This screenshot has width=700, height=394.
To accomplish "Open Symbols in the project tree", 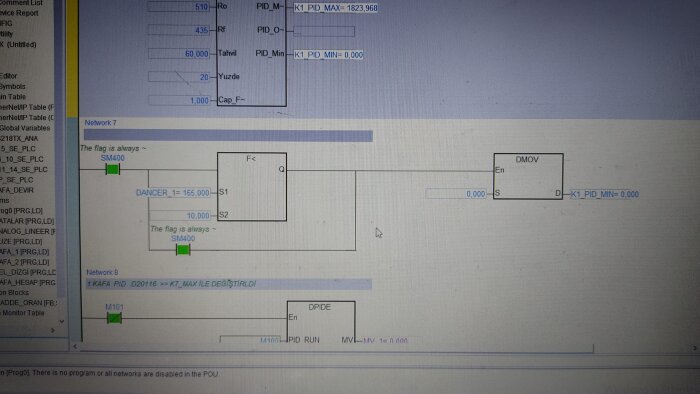I will pos(13,86).
